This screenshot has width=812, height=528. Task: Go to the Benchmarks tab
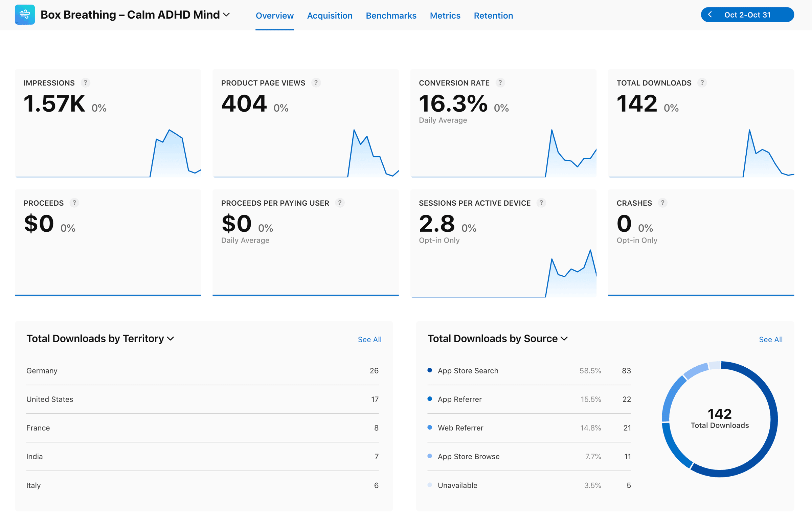pyautogui.click(x=391, y=16)
